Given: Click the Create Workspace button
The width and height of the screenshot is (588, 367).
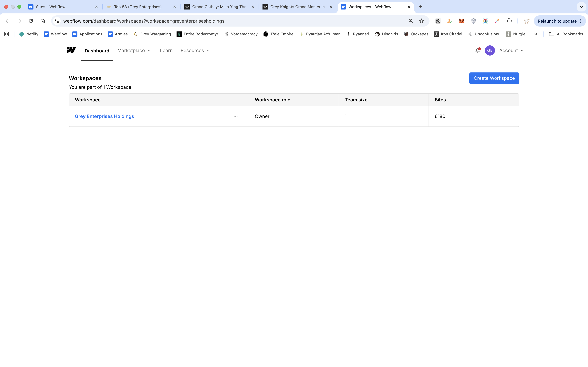Looking at the screenshot, I should [x=494, y=78].
